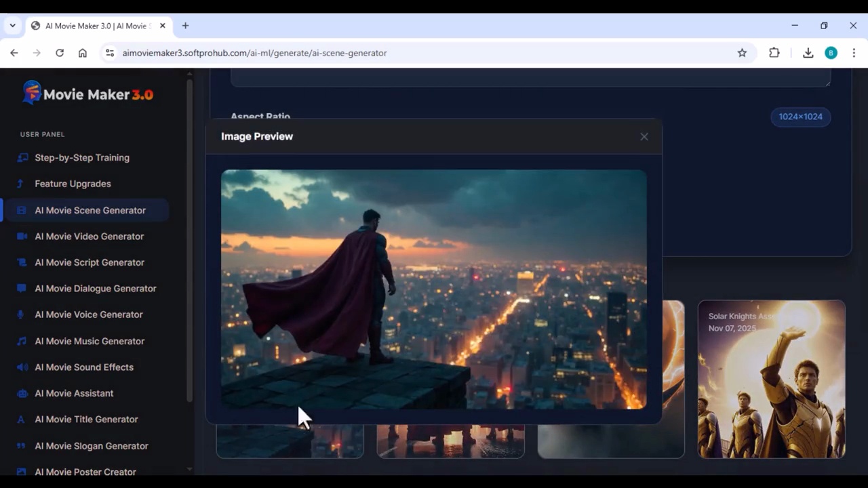Viewport: 868px width, 488px height.
Task: Click the Feature Upgrades arrow icon
Action: 20,184
